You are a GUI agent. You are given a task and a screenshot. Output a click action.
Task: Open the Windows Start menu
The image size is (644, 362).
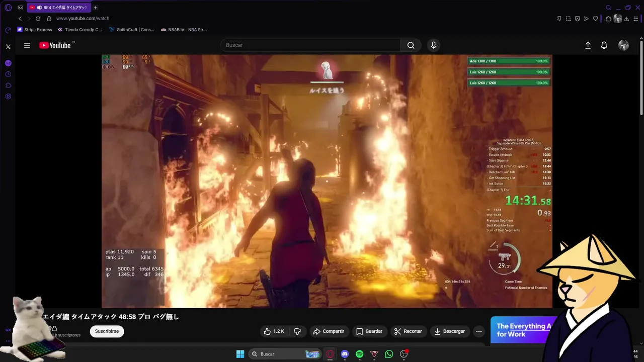240,354
